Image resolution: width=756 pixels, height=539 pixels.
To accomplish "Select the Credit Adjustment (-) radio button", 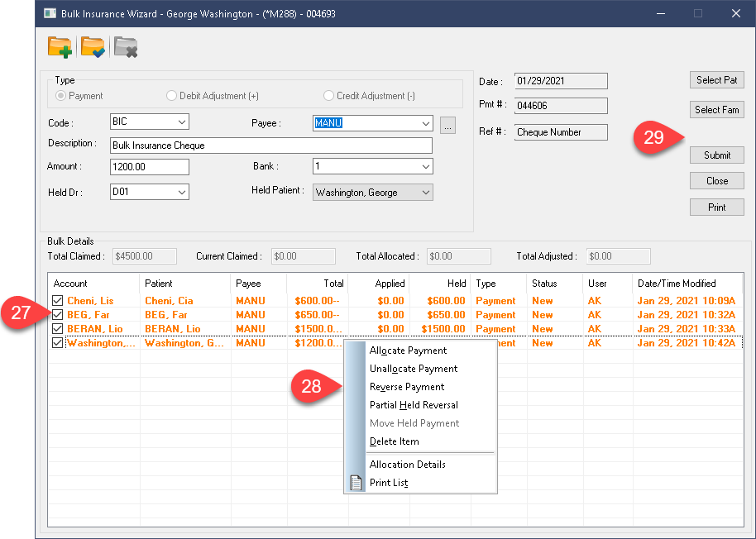I will click(x=328, y=95).
